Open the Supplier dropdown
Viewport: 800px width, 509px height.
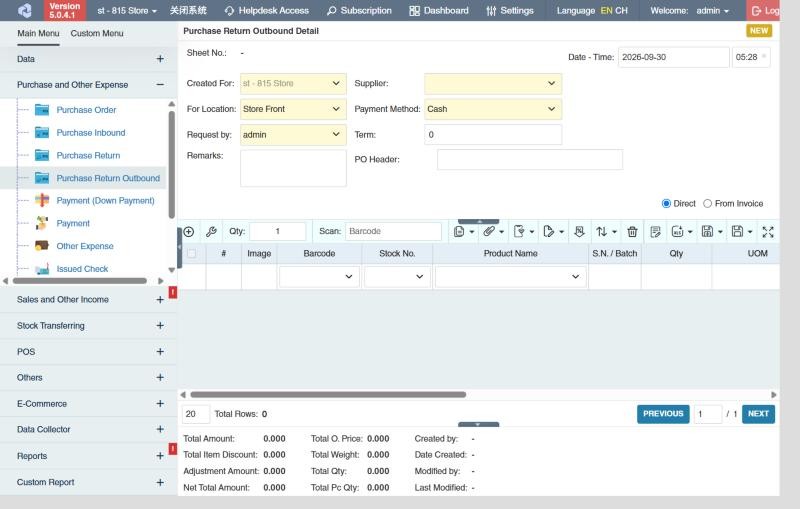tap(493, 83)
